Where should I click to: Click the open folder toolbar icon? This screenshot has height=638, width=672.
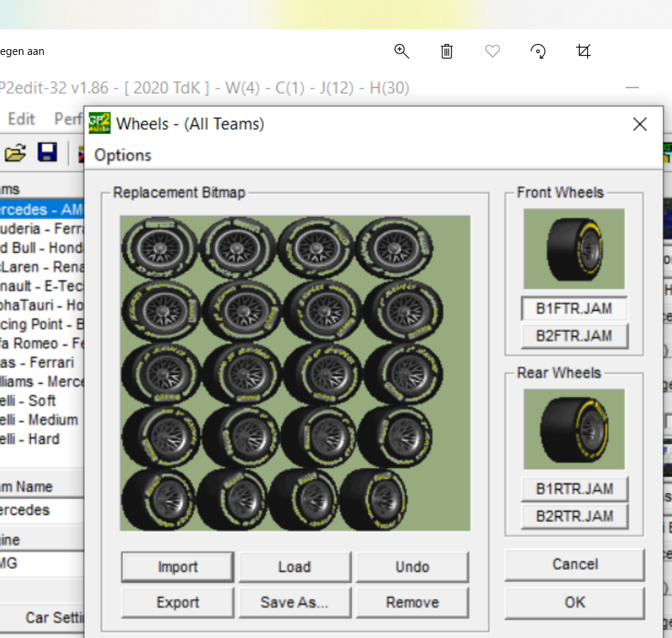click(x=15, y=153)
